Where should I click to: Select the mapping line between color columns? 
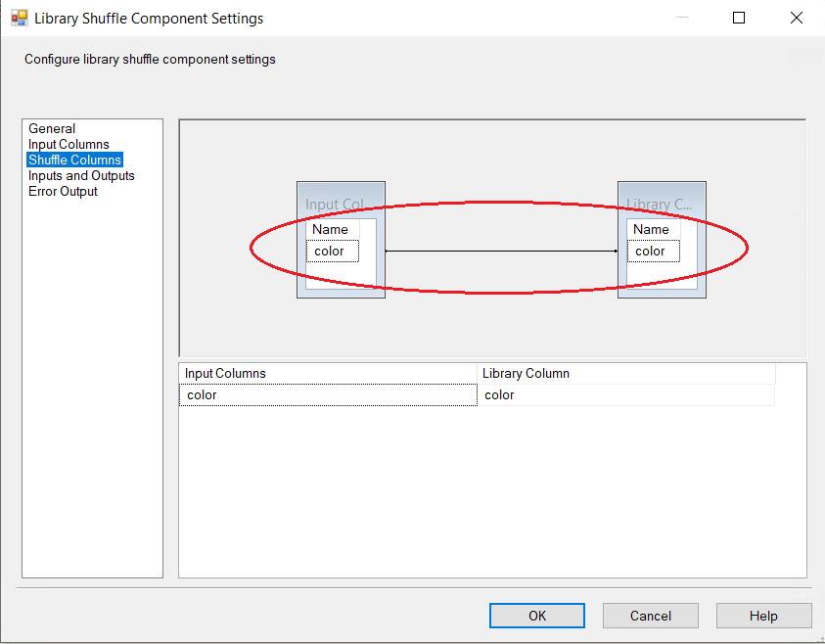tap(501, 252)
